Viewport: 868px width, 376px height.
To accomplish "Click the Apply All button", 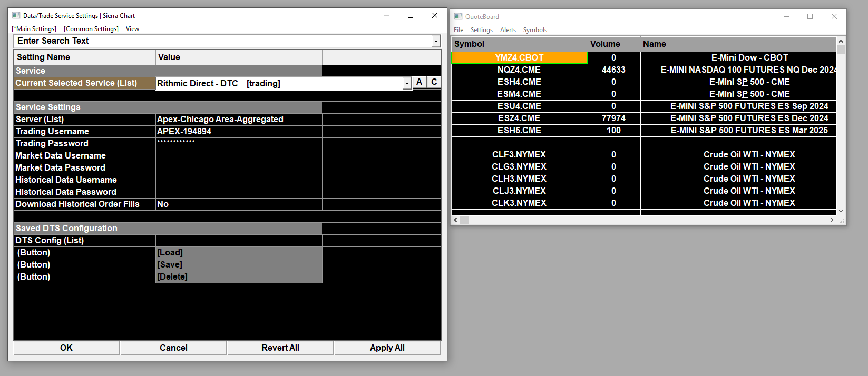I will coord(387,348).
